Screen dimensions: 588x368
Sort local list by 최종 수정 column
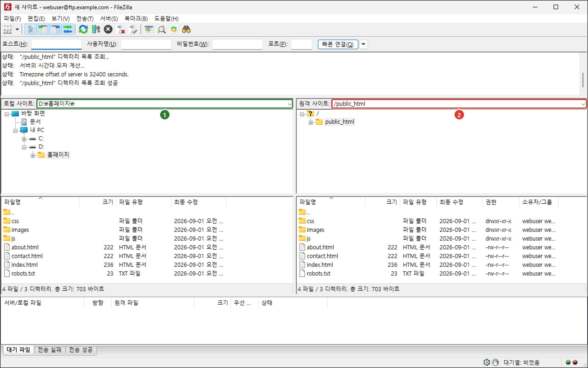[198, 202]
